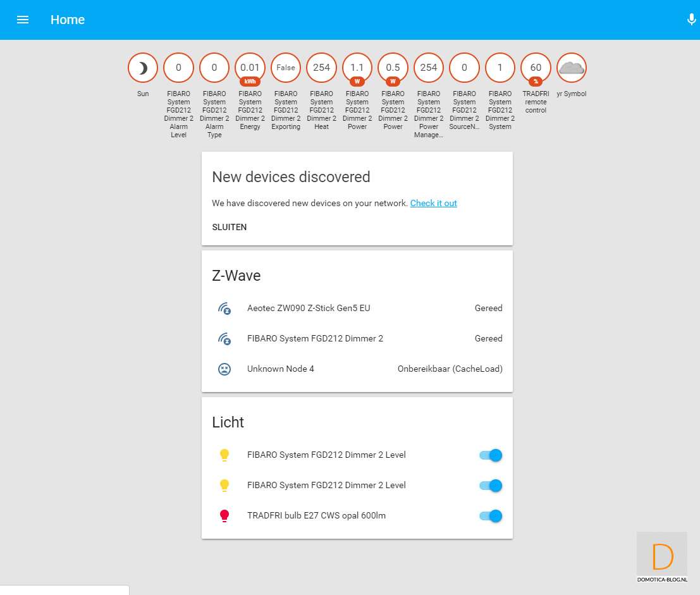Click the TRADFRI remote control battery badge
700x595 pixels.
coord(536,68)
